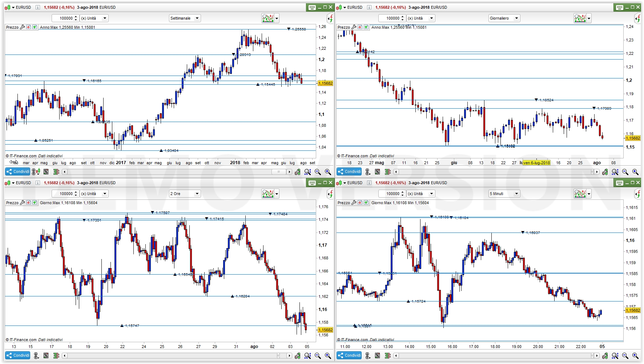The width and height of the screenshot is (644, 364).
Task: Open instrument info on the Giornaliero chart
Action: tap(369, 7)
